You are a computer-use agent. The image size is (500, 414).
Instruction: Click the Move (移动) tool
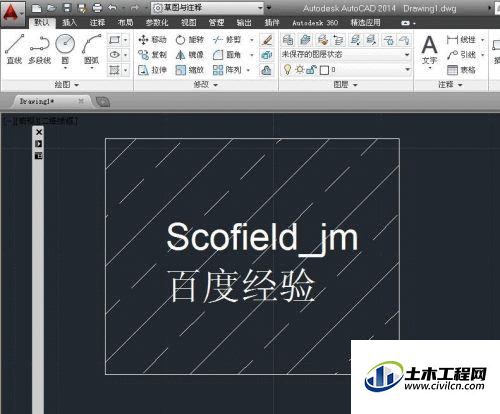[152, 40]
